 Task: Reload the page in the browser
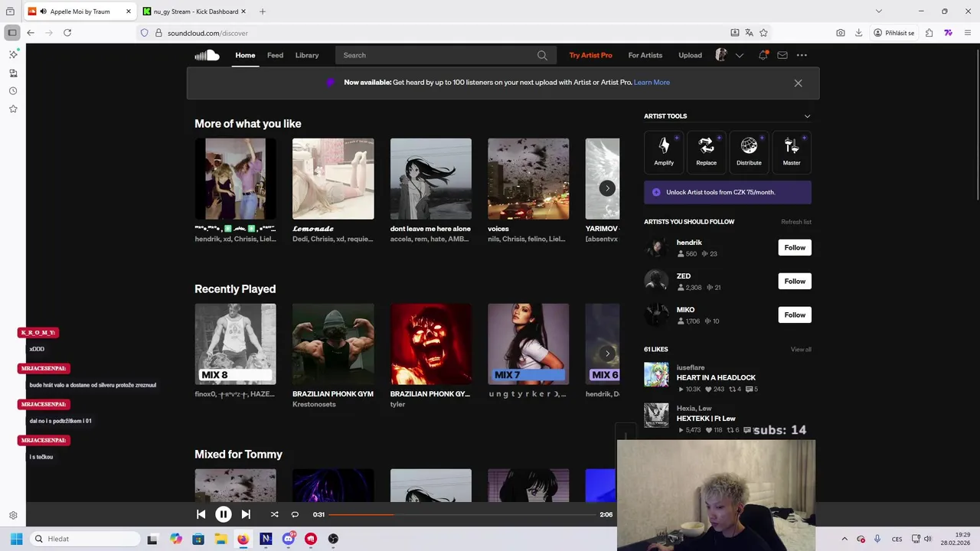(x=67, y=33)
